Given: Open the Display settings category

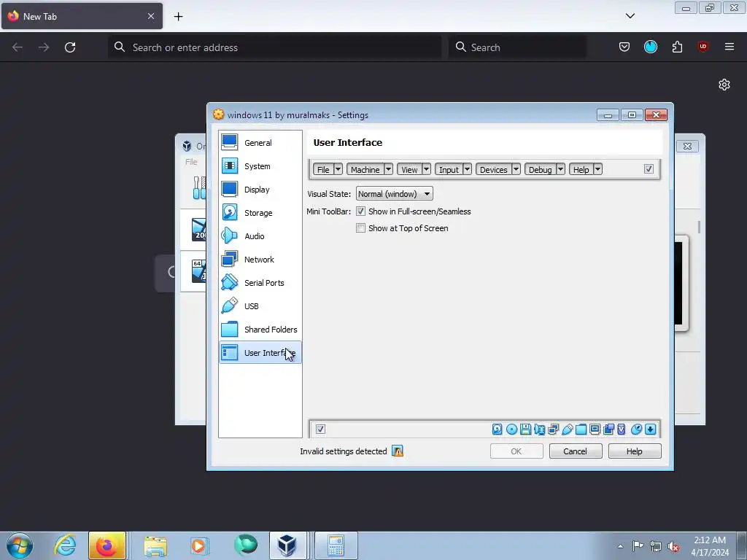Looking at the screenshot, I should 260,189.
